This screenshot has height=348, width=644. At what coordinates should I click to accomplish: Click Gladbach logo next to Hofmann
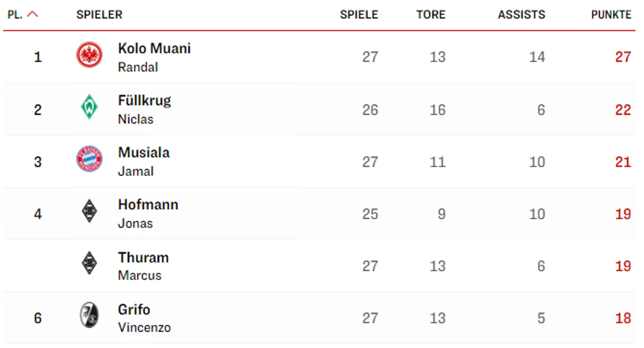pos(89,211)
